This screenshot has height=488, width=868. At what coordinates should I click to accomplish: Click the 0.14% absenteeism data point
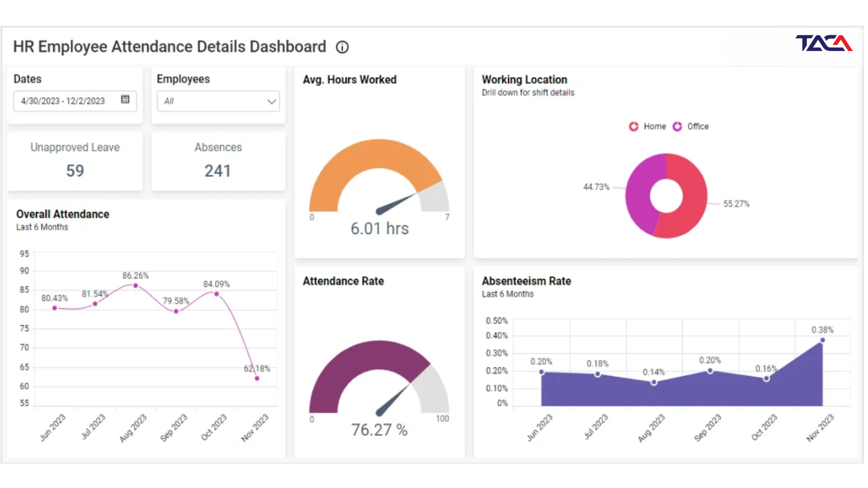(654, 382)
